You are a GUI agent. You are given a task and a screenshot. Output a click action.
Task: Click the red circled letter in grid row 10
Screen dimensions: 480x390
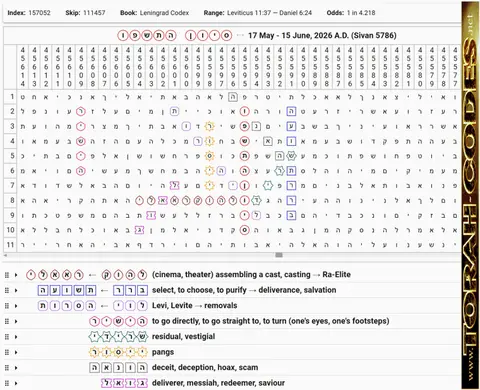pos(244,230)
